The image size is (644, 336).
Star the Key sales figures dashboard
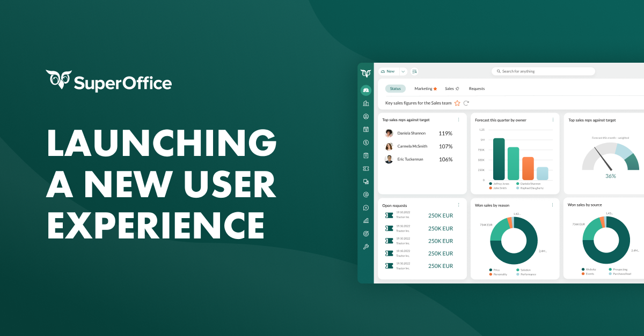tap(457, 103)
